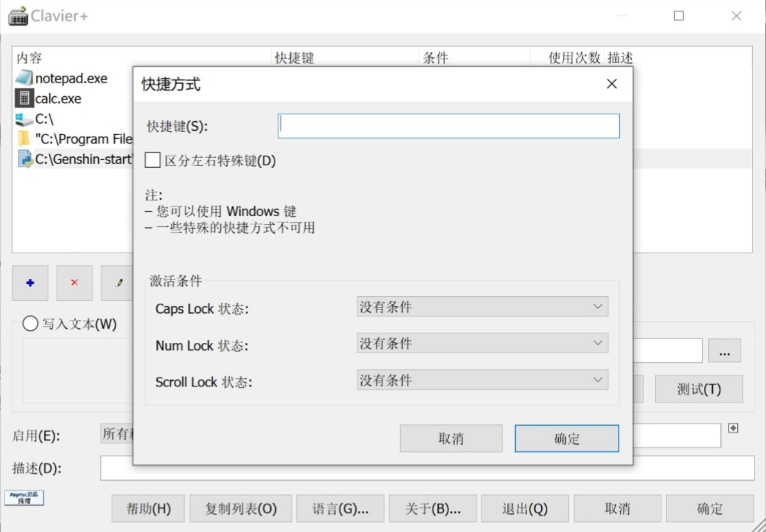766x532 pixels.
Task: Focus the 快捷键(S) input field
Action: [448, 126]
